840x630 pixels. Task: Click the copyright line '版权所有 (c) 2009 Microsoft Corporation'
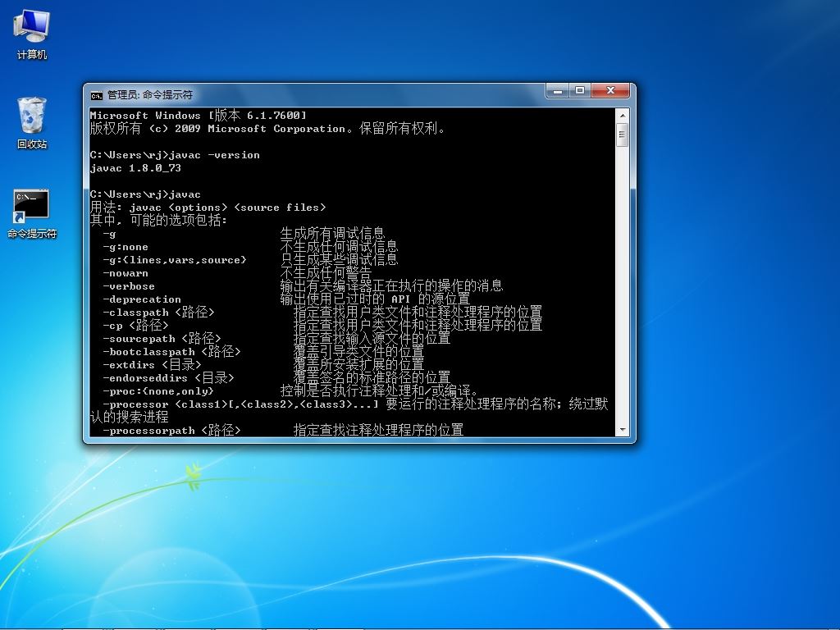coord(217,129)
